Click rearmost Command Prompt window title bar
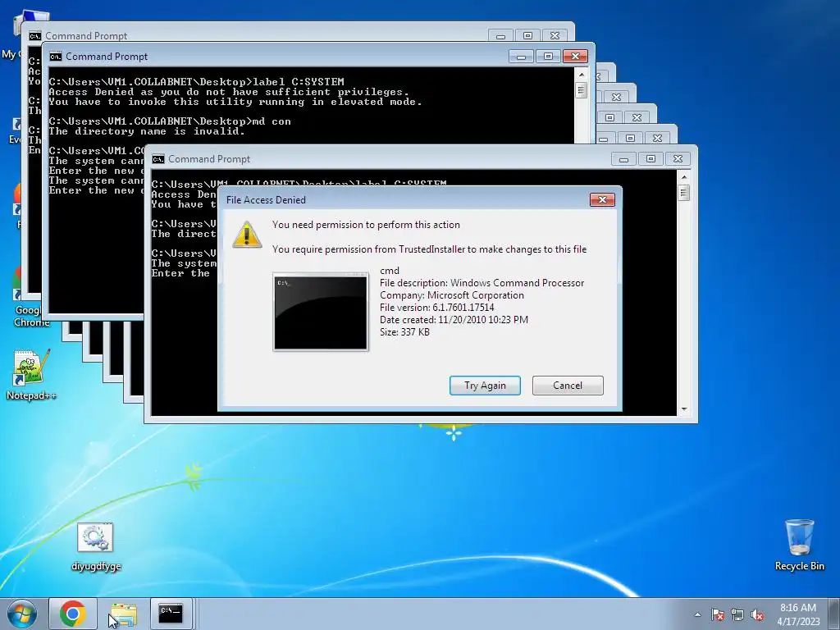Screen dimensions: 840x630 (x=298, y=32)
